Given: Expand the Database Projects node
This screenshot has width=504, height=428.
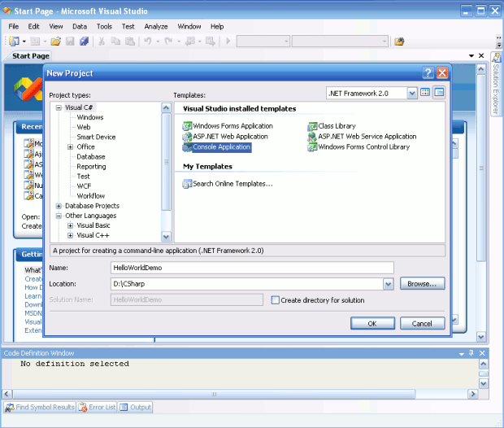Looking at the screenshot, I should pyautogui.click(x=59, y=206).
